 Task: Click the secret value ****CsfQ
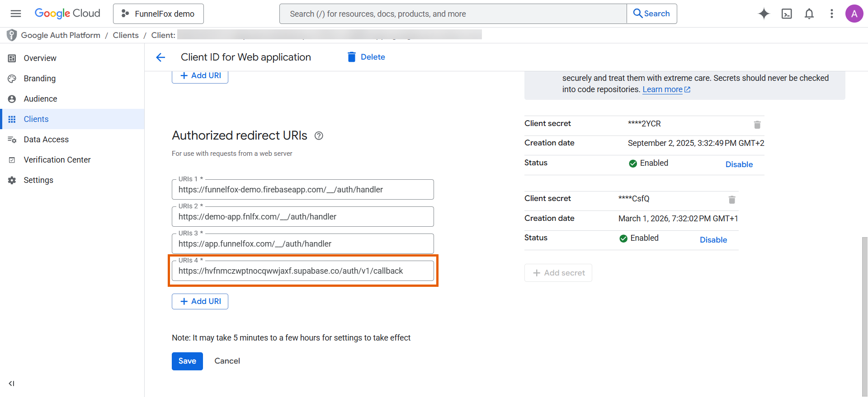634,199
